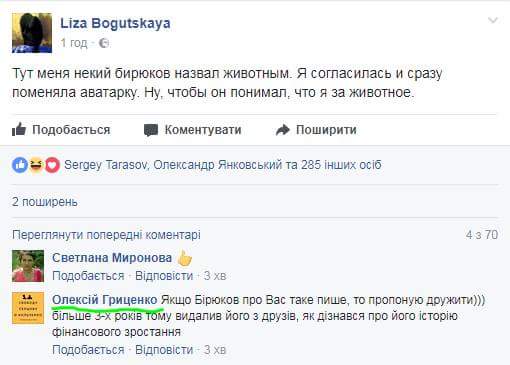Image resolution: width=510 pixels, height=365 pixels.
Task: Click the share arrow Поширити icon
Action: [x=283, y=130]
